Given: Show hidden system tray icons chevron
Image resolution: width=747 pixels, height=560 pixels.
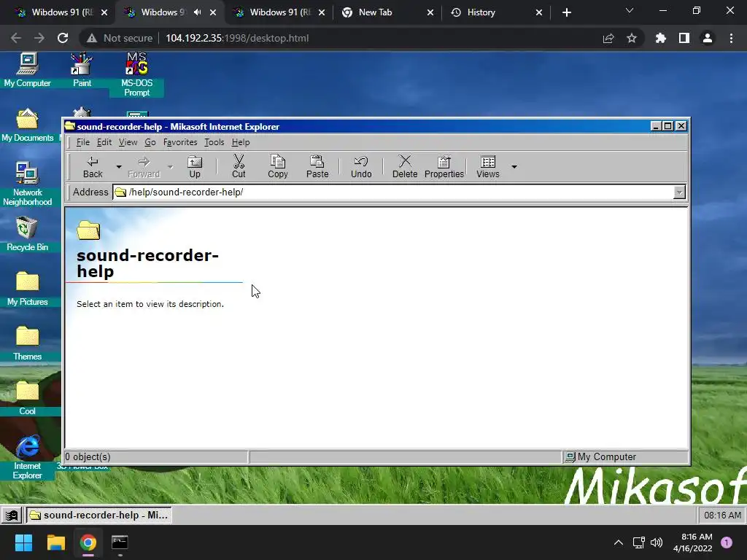Looking at the screenshot, I should [x=619, y=542].
